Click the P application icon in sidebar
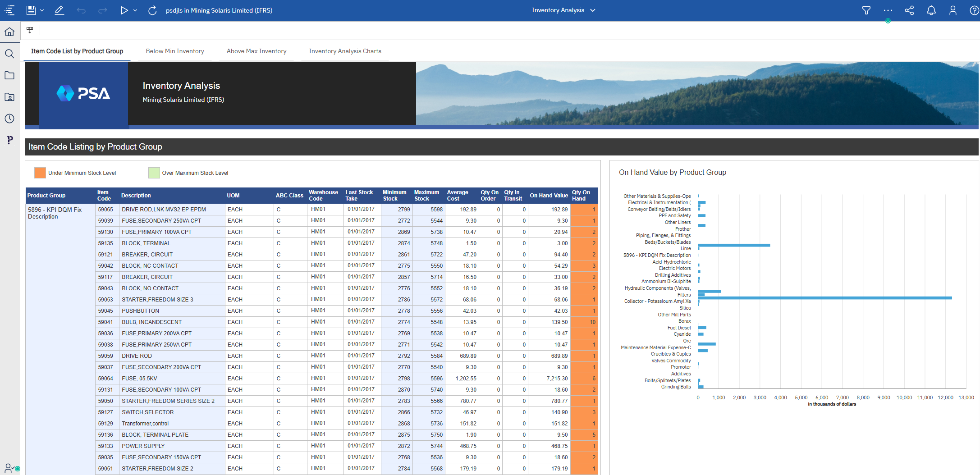980x475 pixels. [9, 140]
